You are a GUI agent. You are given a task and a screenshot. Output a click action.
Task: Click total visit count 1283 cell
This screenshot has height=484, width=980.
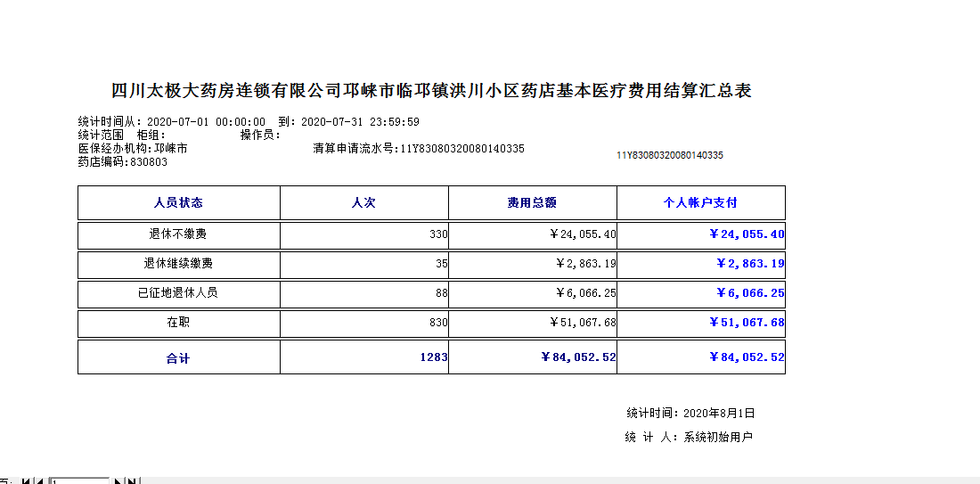(x=363, y=357)
